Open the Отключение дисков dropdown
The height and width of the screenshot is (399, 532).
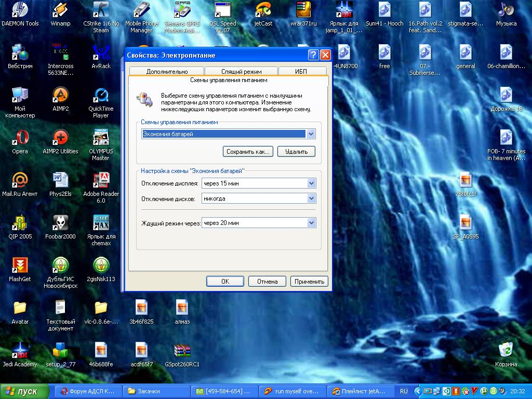(x=311, y=198)
